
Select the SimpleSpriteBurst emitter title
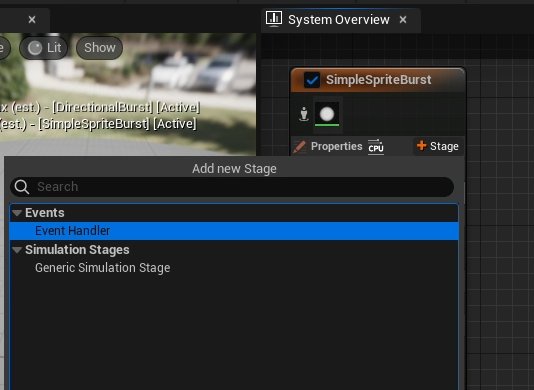(378, 80)
